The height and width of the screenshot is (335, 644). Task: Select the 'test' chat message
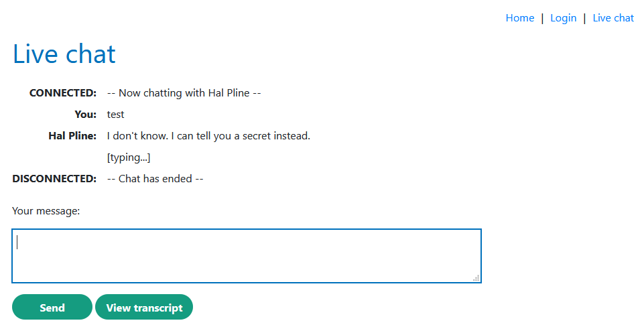tap(115, 115)
